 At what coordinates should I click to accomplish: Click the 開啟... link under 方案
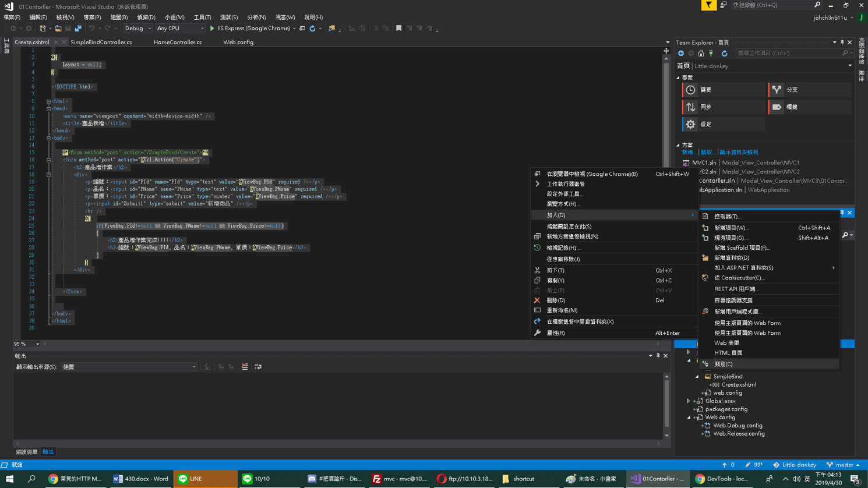click(x=707, y=153)
